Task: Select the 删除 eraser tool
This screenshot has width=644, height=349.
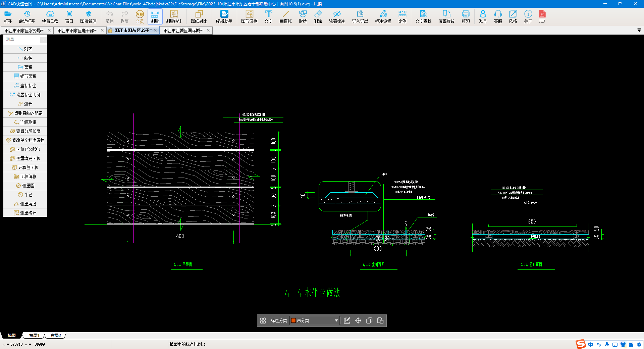Action: (x=318, y=16)
